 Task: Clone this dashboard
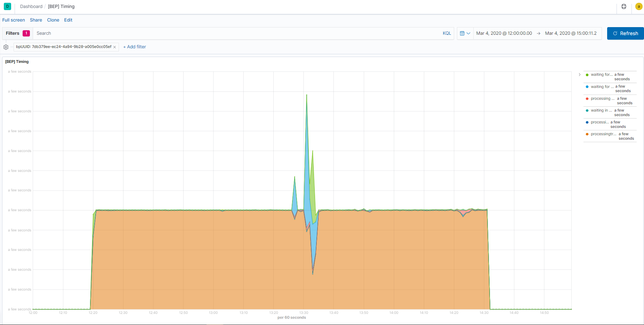[x=53, y=20]
